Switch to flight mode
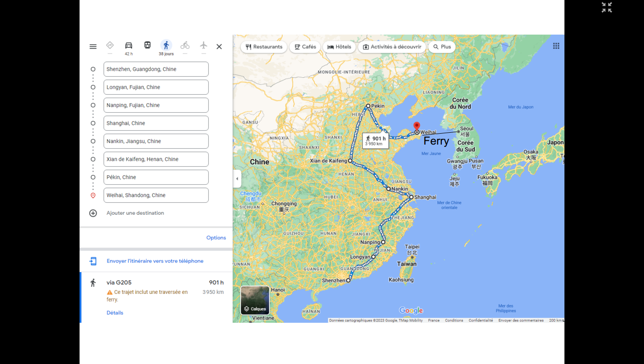Screen dimensions: 644x364 pyautogui.click(x=204, y=45)
